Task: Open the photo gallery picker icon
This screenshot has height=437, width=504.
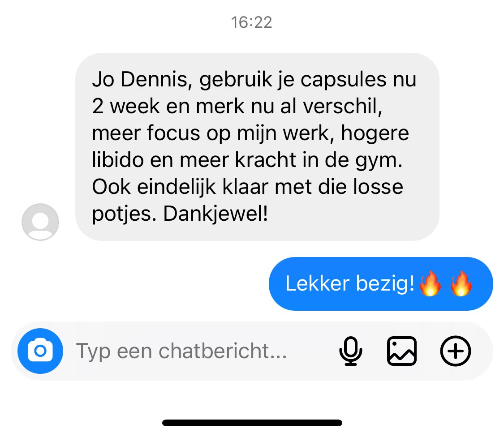Action: click(402, 351)
